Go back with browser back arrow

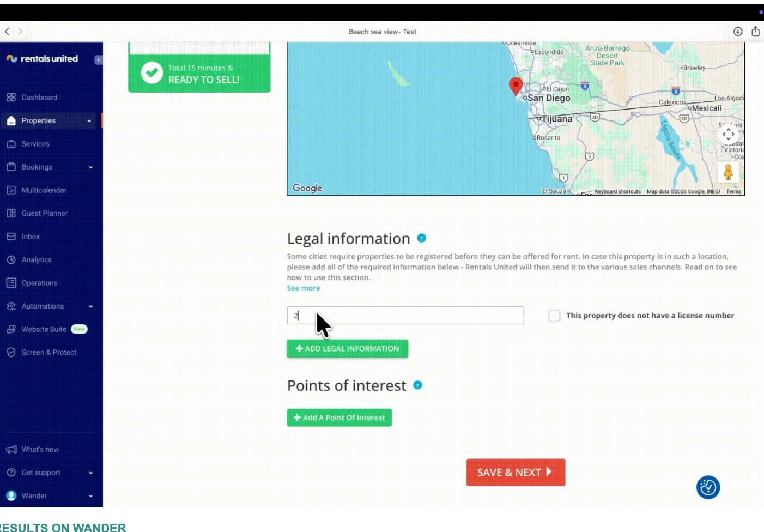pyautogui.click(x=7, y=32)
